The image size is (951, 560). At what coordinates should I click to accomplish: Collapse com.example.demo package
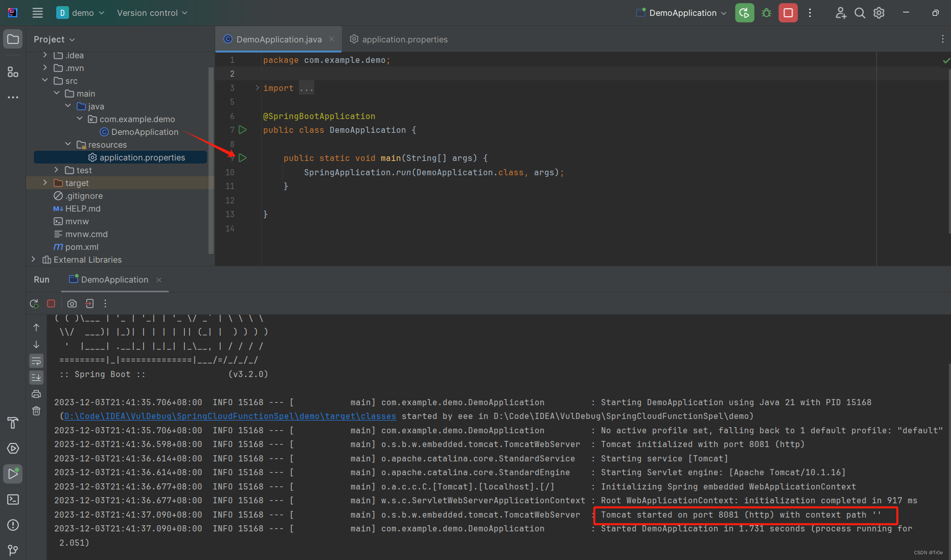pos(80,119)
